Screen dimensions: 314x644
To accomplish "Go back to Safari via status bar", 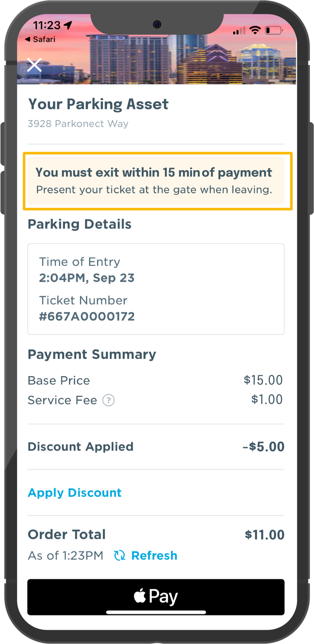I will [40, 39].
